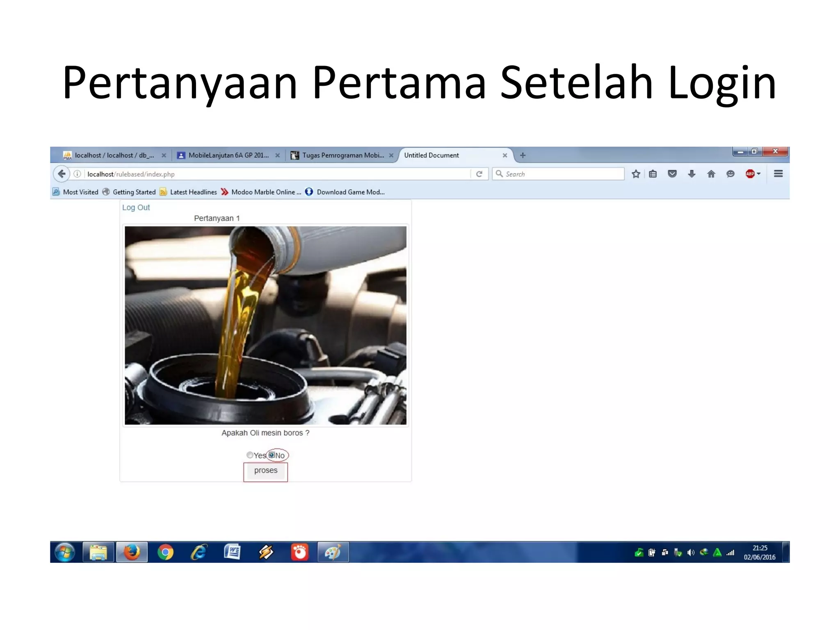Open Google Chrome from the taskbar

click(x=165, y=552)
